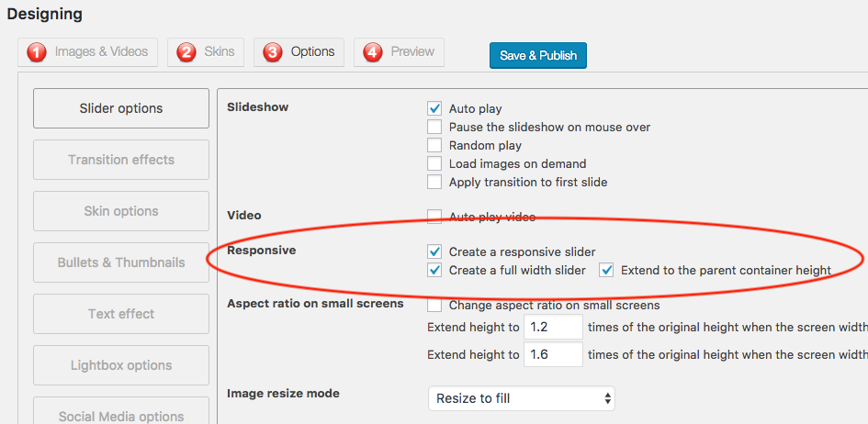Open Social Media options section
This screenshot has width=868, height=424.
[x=121, y=413]
